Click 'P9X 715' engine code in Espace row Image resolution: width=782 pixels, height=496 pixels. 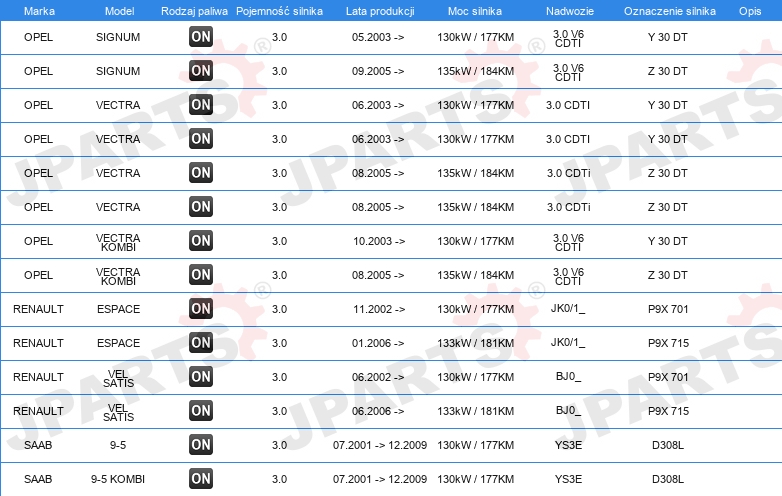click(668, 343)
